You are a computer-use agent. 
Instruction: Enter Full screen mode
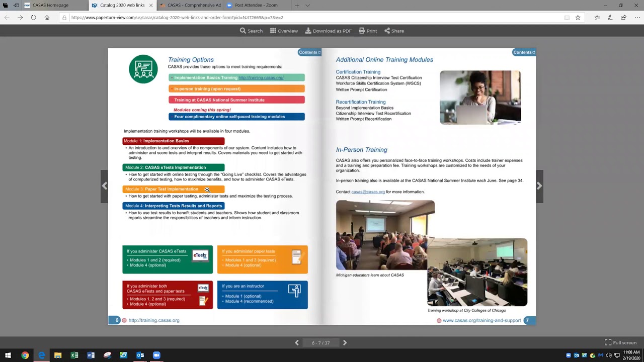[x=620, y=343]
